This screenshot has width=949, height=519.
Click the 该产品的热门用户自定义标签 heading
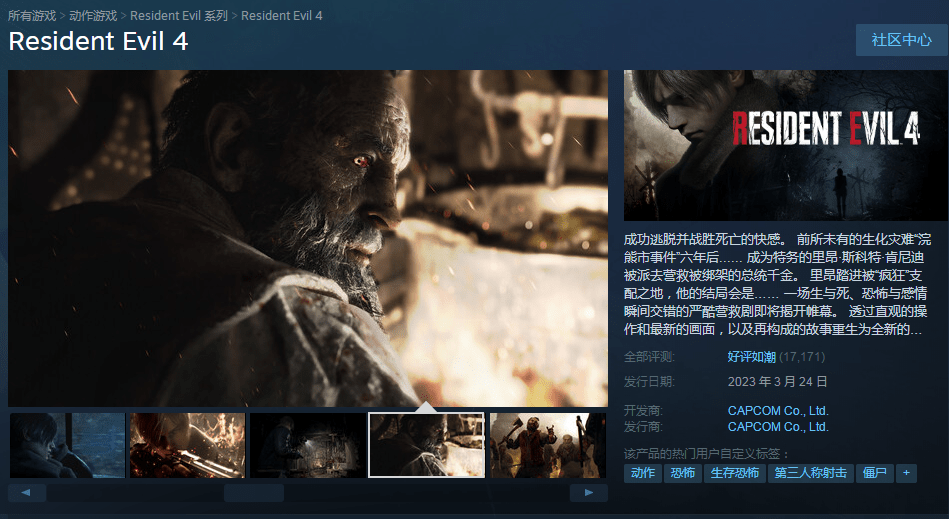coord(707,454)
